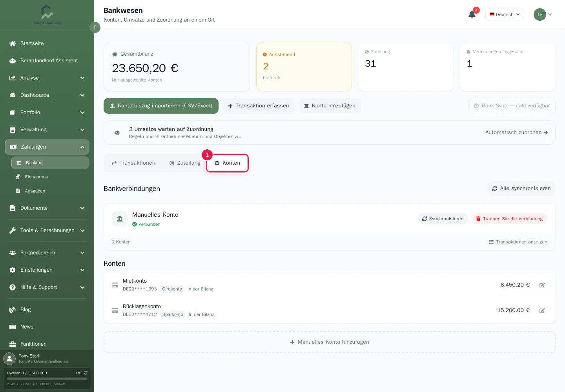Click the Blog feed icon
565x392 pixels.
click(13, 310)
